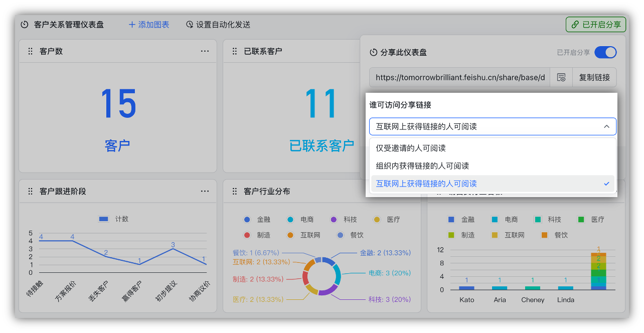This screenshot has width=644, height=333.
Task: Click 添加图表 in top menu bar
Action: [153, 24]
